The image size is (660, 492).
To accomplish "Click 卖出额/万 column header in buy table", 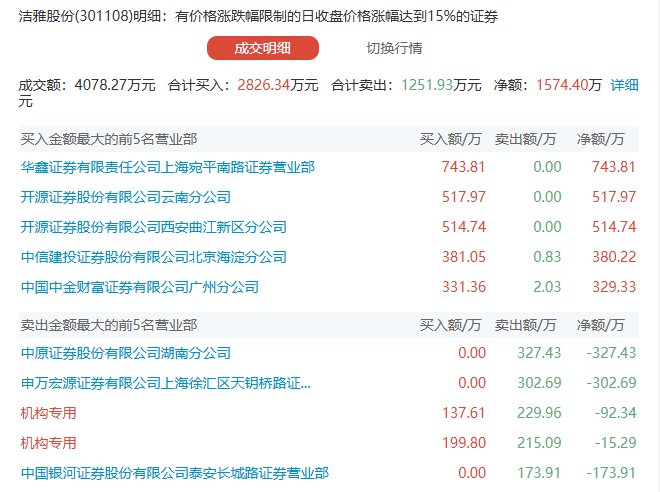I will point(525,139).
